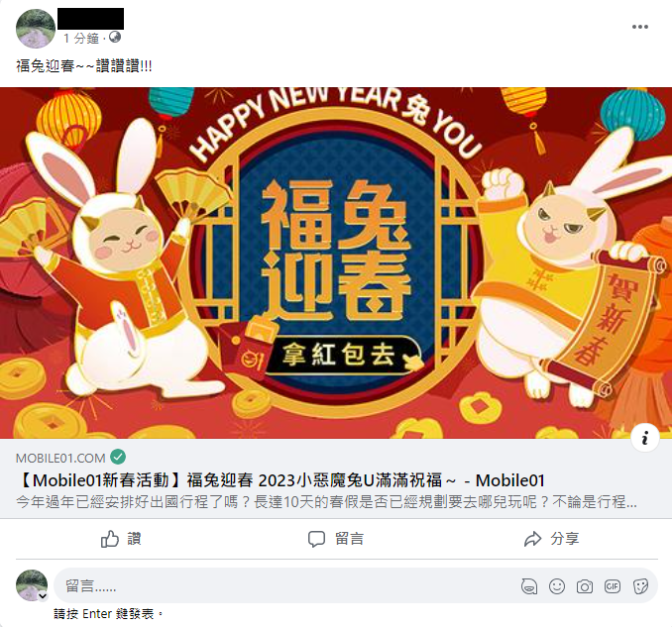Screen dimensions: 672x627
Task: Toggle the 讚 like button
Action: pos(121,539)
